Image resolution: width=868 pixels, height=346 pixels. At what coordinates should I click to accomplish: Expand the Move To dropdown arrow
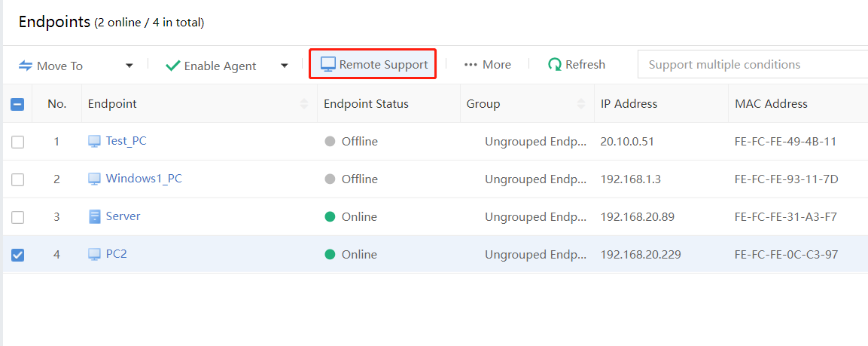pyautogui.click(x=129, y=66)
